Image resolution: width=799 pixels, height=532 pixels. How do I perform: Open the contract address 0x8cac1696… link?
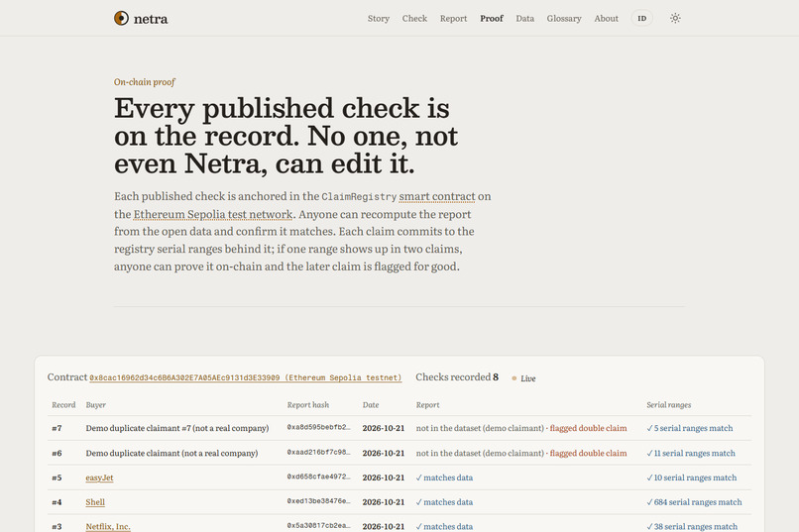[246, 377]
